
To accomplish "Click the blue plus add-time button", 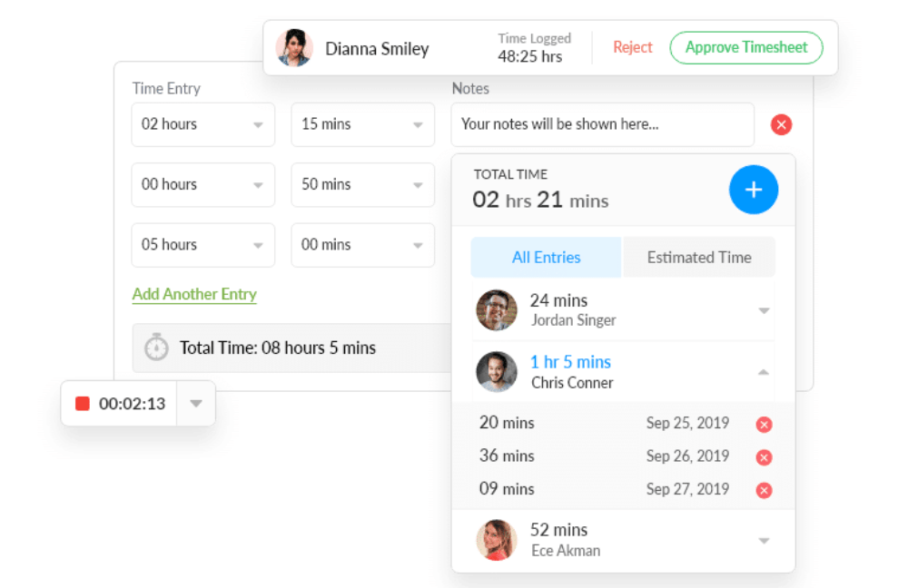I will [x=754, y=190].
